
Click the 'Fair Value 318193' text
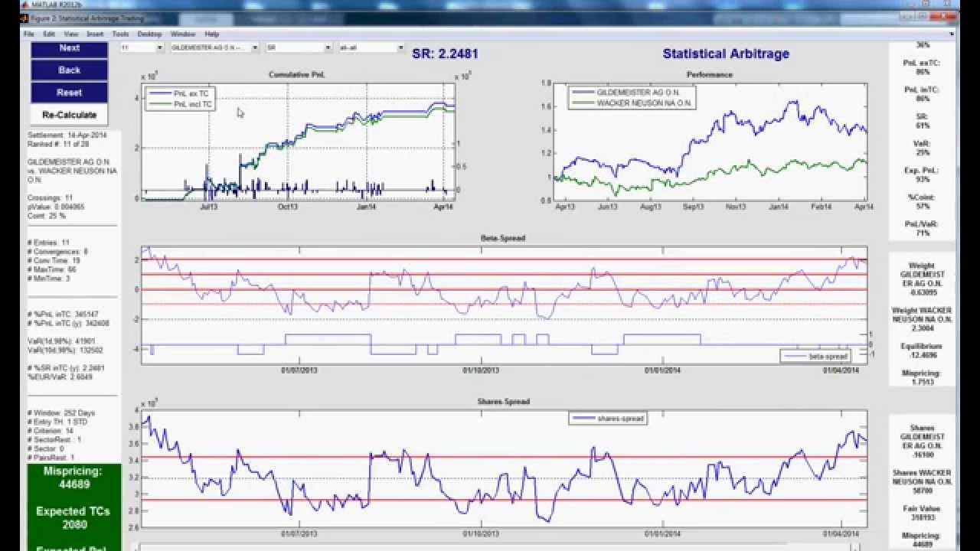coord(922,513)
